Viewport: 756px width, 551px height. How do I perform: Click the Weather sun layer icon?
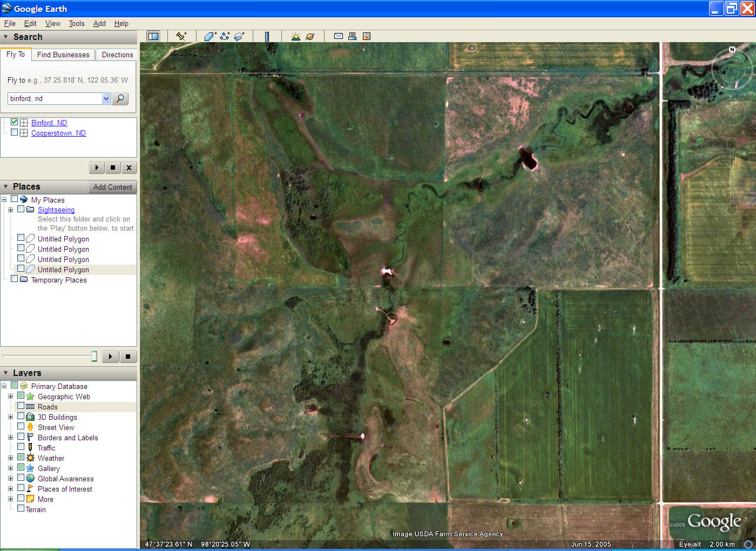pos(30,458)
